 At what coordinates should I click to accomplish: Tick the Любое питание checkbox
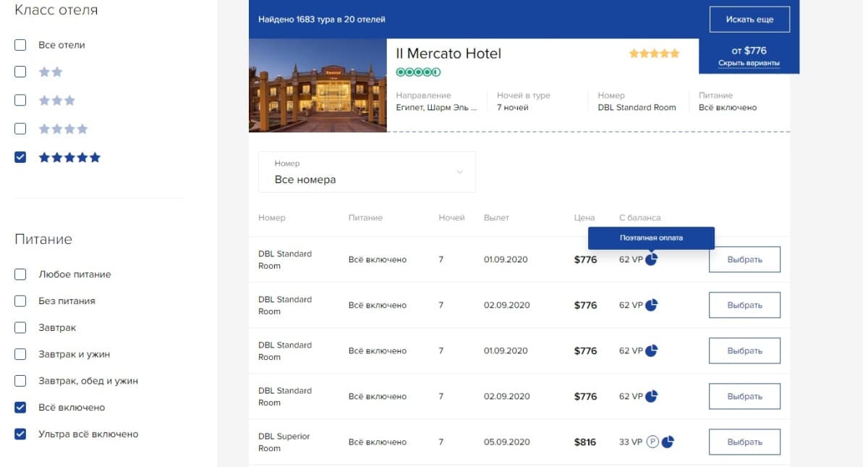point(20,274)
